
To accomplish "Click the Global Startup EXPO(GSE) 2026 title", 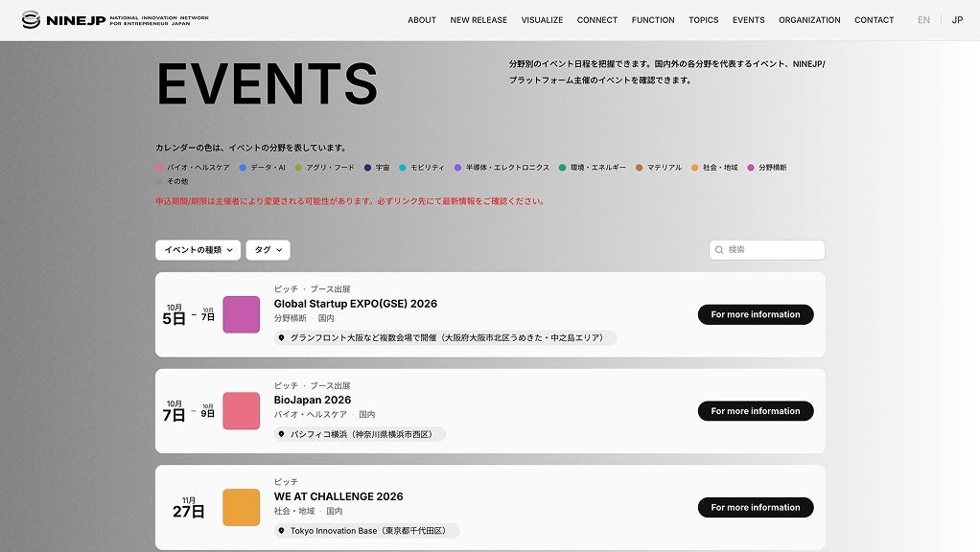I will pyautogui.click(x=356, y=304).
